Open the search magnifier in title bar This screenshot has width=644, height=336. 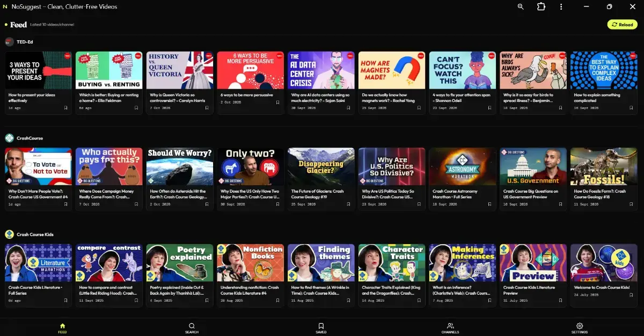[x=521, y=7]
